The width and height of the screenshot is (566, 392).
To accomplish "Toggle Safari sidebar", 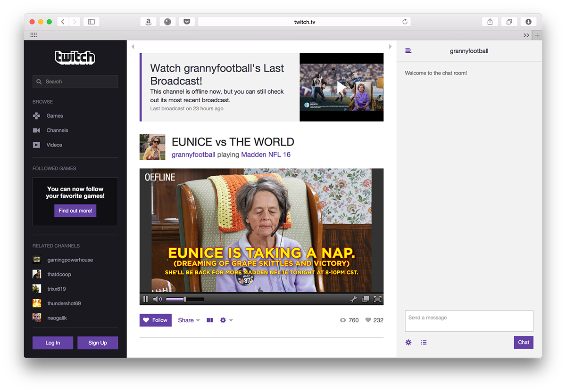I will coord(92,22).
